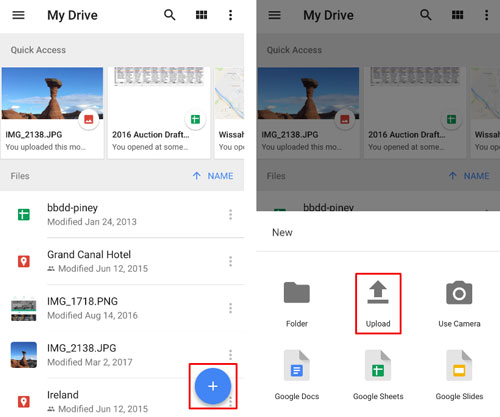Create a new Google Sheets file
500x417 pixels.
point(378,375)
